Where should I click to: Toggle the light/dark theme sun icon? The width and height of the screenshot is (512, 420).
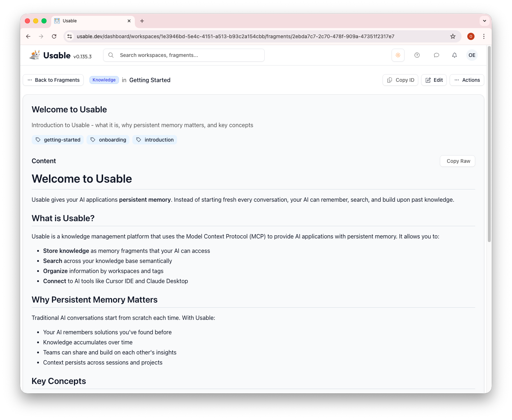point(398,55)
